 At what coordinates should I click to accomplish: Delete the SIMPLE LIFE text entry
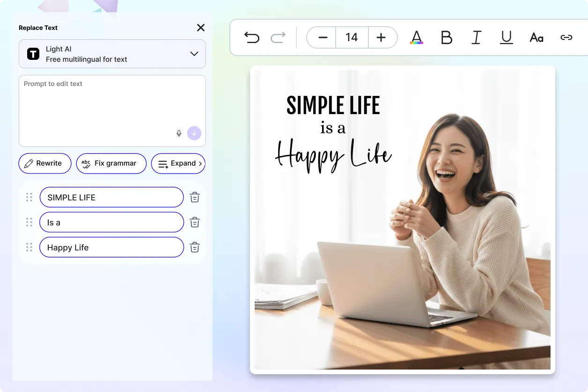(x=195, y=197)
